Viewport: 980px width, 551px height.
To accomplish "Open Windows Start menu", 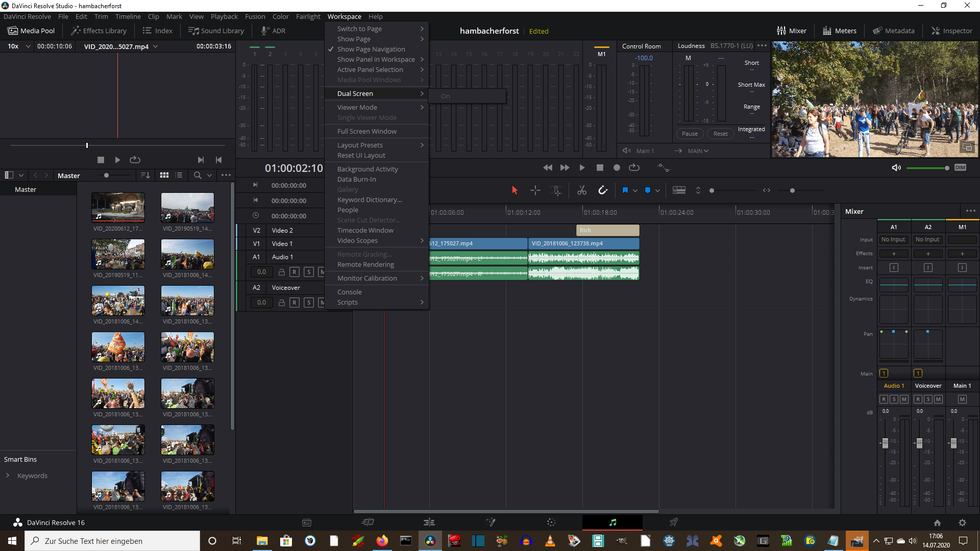I will [12, 541].
